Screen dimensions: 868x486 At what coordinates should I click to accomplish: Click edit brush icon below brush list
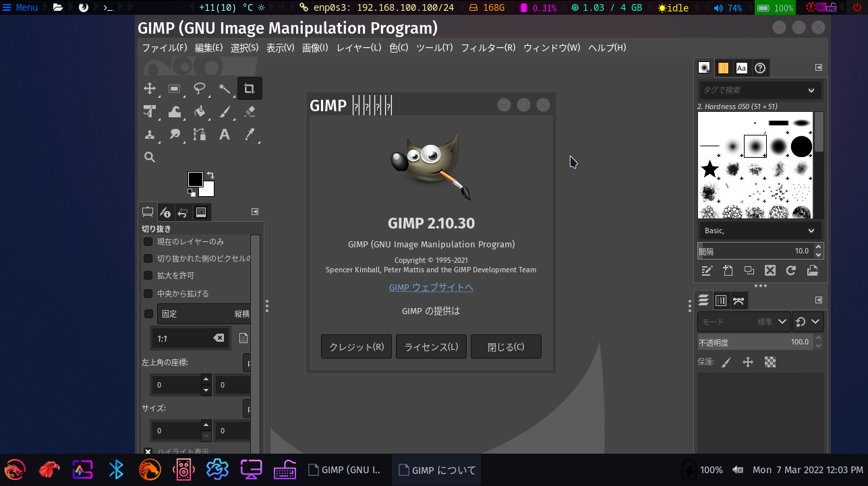707,270
